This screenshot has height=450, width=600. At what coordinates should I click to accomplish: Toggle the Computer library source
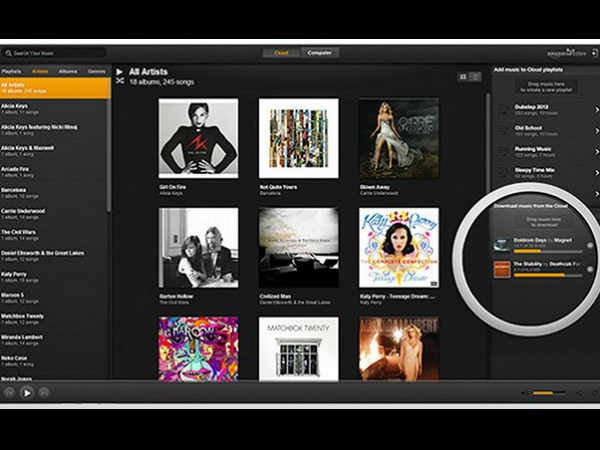[x=320, y=53]
